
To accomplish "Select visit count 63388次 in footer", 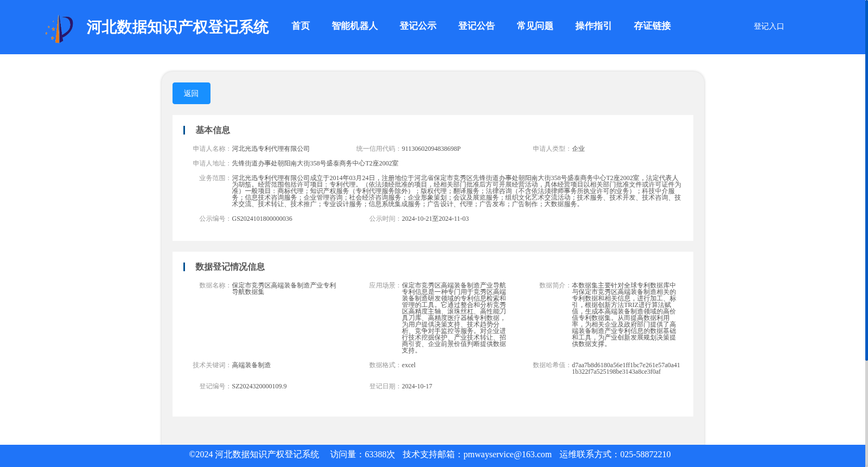I will pos(380,455).
